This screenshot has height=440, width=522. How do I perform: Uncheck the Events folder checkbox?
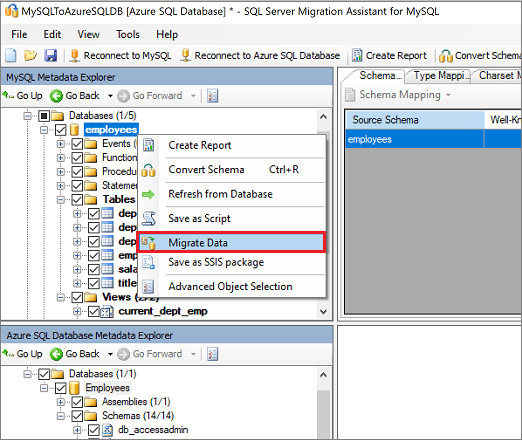tap(77, 144)
